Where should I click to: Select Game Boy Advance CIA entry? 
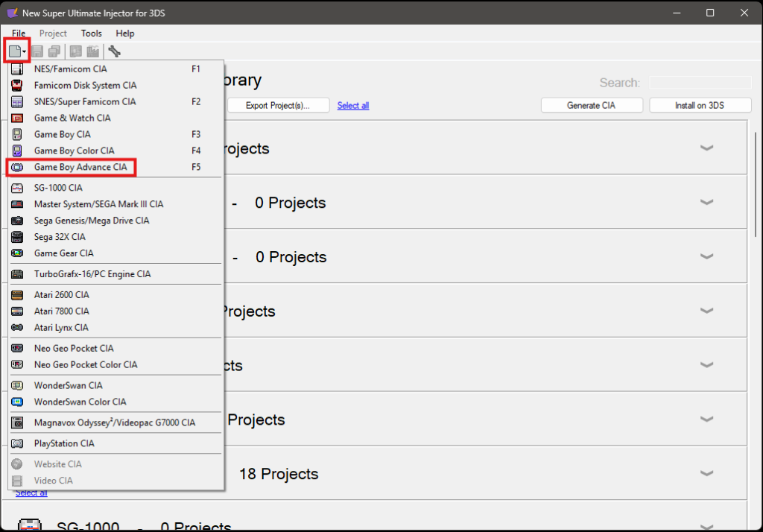[115, 168]
